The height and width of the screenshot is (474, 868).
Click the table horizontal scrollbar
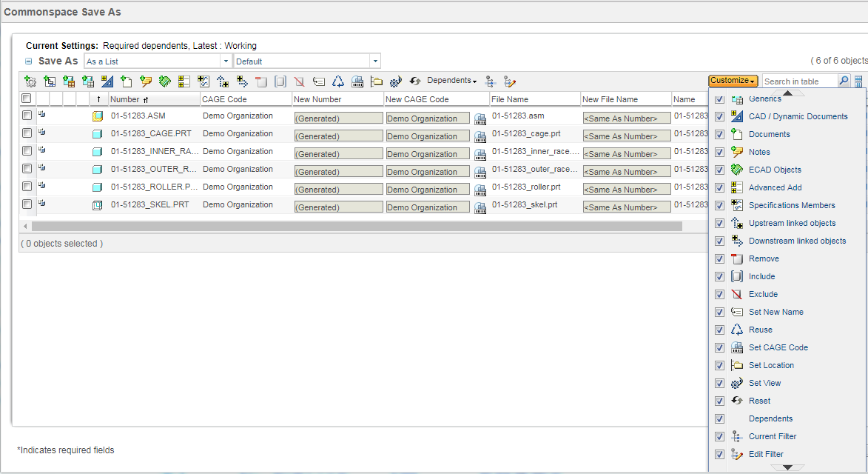pyautogui.click(x=357, y=227)
